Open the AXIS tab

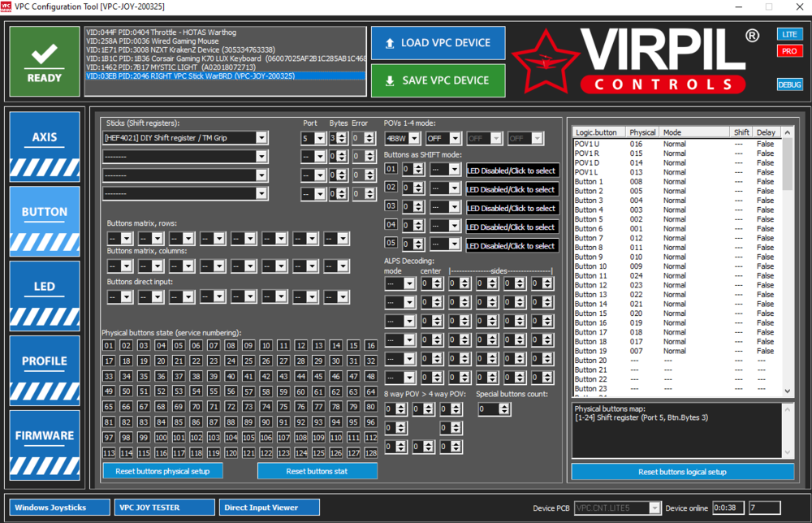[x=45, y=146]
